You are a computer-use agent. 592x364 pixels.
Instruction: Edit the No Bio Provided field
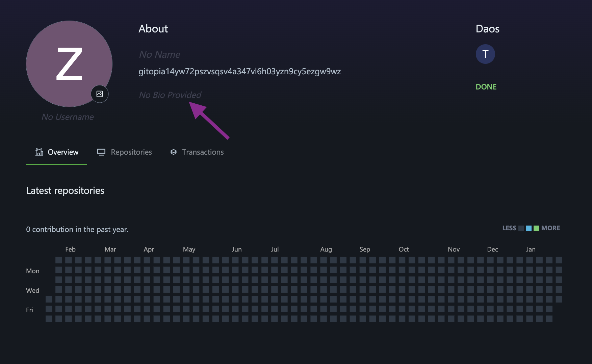170,95
